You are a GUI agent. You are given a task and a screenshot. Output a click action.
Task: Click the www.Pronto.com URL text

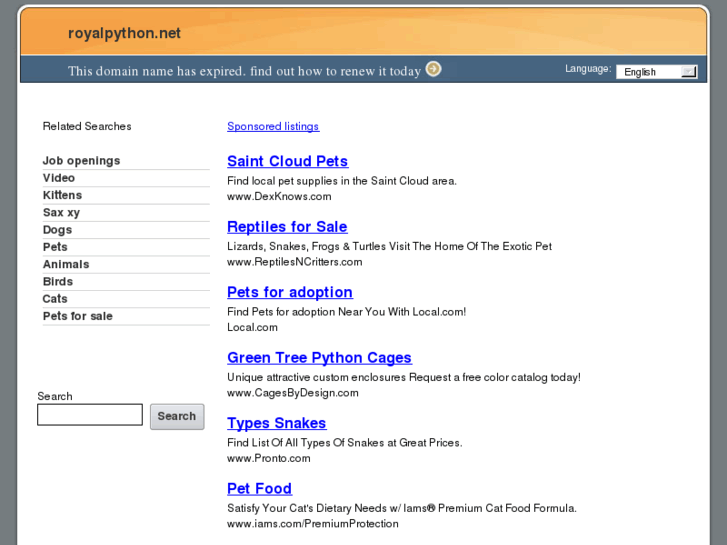268,458
